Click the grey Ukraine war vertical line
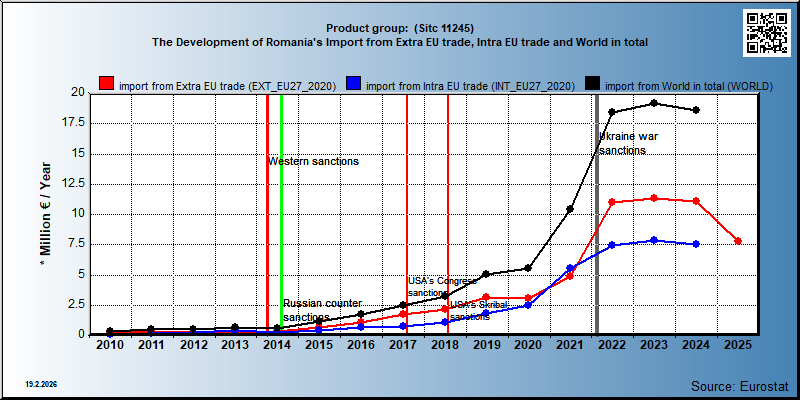 597,214
